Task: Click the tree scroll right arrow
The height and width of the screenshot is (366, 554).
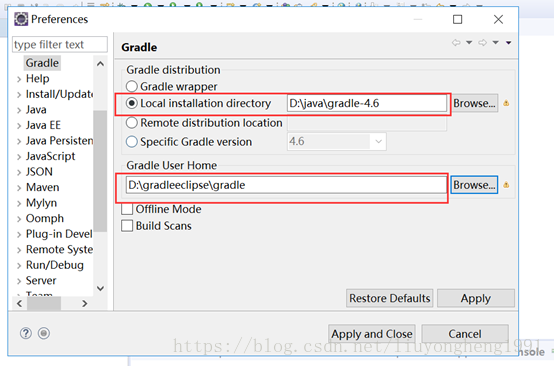Action: pyautogui.click(x=84, y=303)
